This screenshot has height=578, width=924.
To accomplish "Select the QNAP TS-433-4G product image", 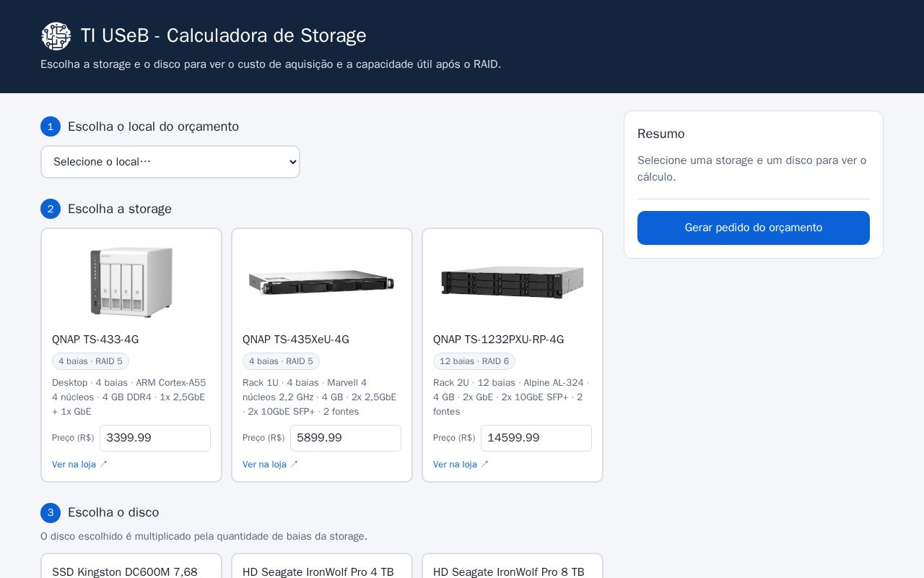I will point(131,282).
